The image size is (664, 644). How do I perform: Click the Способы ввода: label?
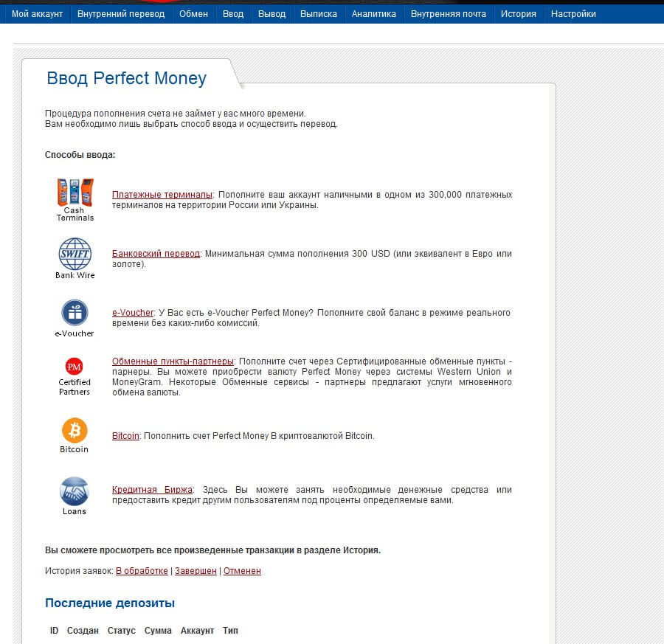coord(80,155)
